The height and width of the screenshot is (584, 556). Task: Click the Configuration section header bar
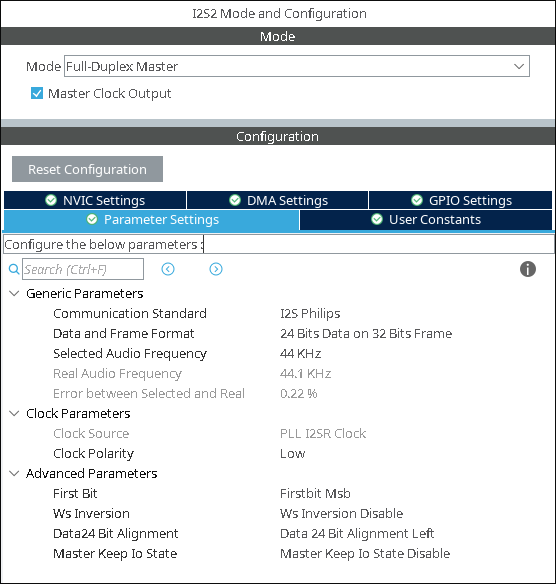pos(278,136)
